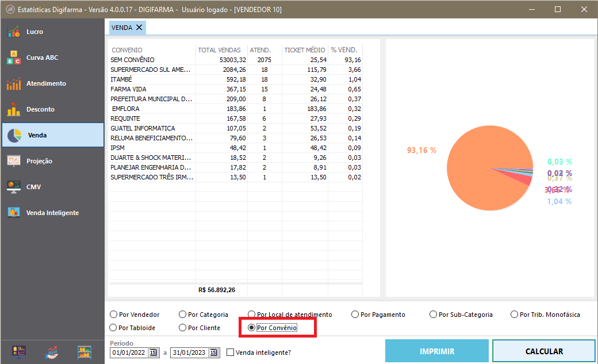This screenshot has width=598, height=364.
Task: Open the start date calendar picker
Action: click(154, 352)
